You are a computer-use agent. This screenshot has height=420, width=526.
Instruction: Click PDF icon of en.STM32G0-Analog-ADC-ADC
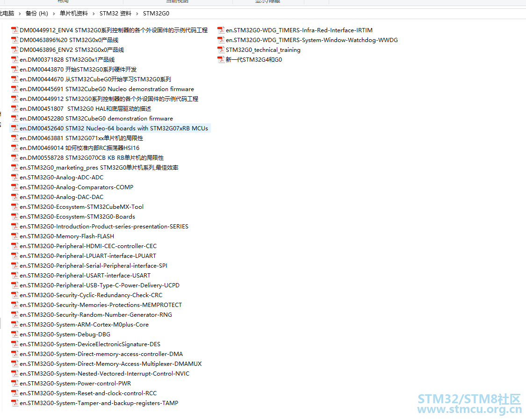(14, 178)
